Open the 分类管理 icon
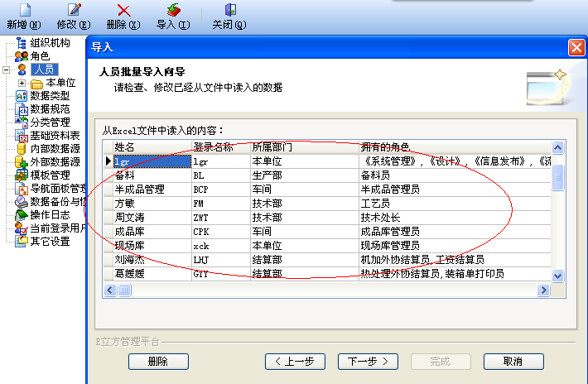The image size is (588, 384). 22,122
